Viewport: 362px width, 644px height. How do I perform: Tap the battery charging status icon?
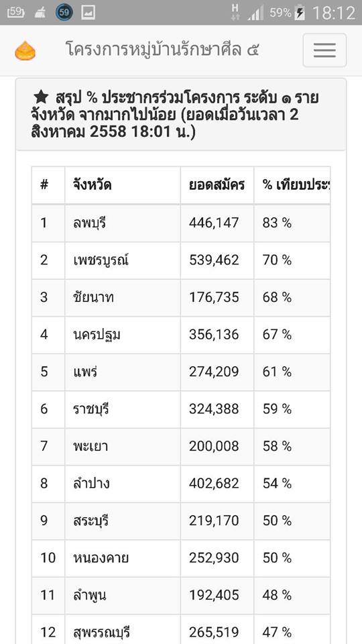300,13
